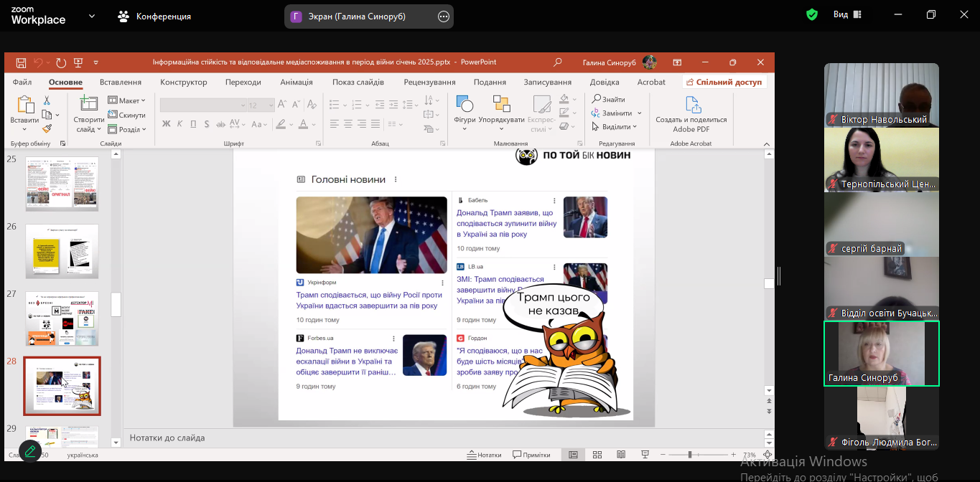Click the green Zoom annotation pencil
This screenshot has height=482, width=980.
(x=29, y=451)
